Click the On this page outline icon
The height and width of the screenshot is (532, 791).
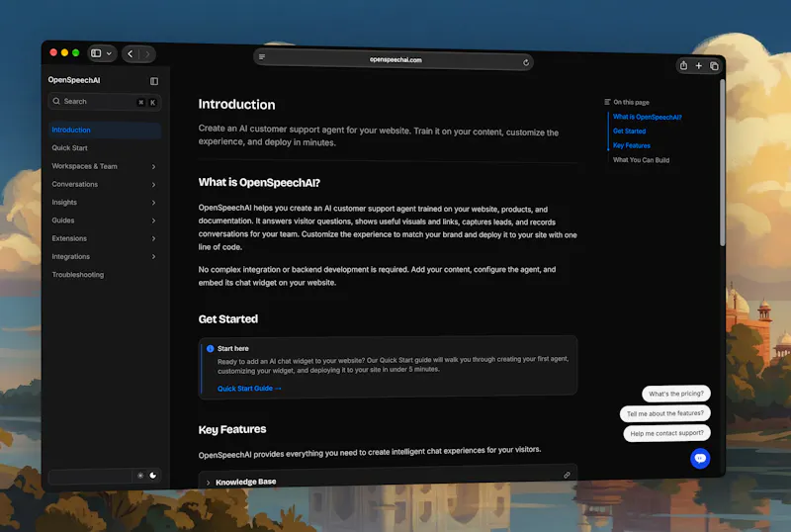pos(607,102)
